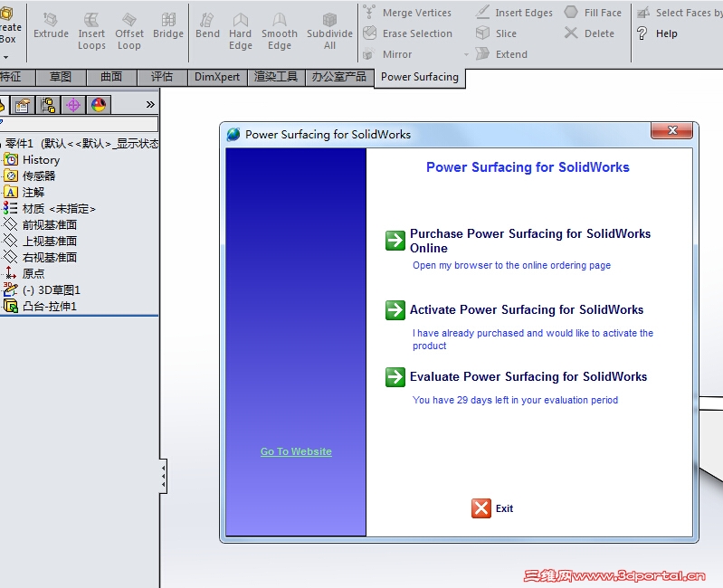Activate the Extend command
Screen dimensions: 723x588
click(x=501, y=54)
